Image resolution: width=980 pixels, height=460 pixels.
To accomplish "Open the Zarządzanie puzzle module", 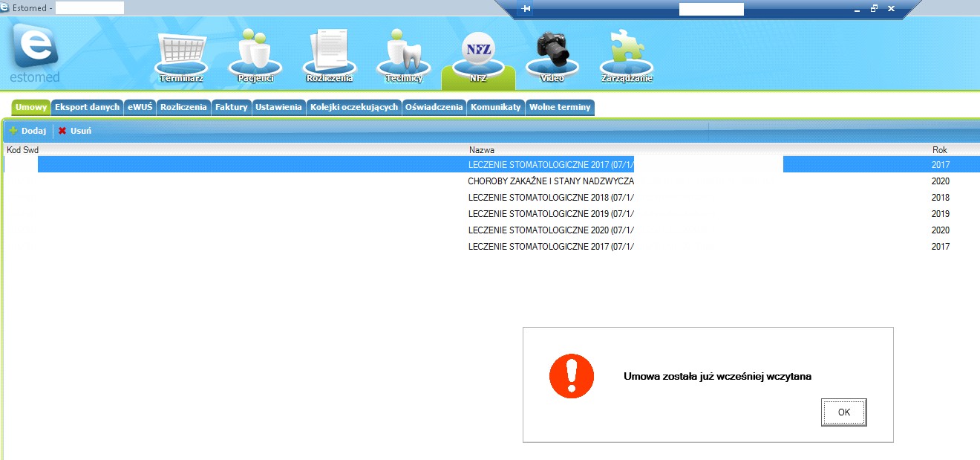I will [627, 56].
